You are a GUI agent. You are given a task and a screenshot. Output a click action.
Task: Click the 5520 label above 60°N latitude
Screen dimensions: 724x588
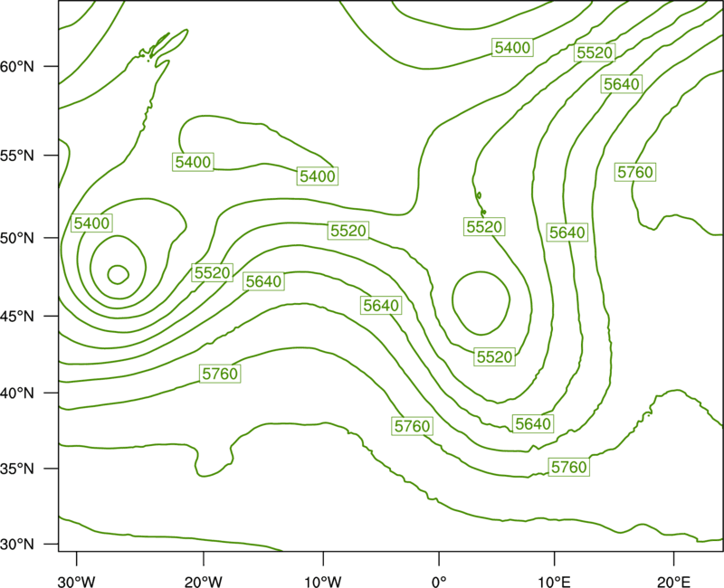pyautogui.click(x=595, y=52)
